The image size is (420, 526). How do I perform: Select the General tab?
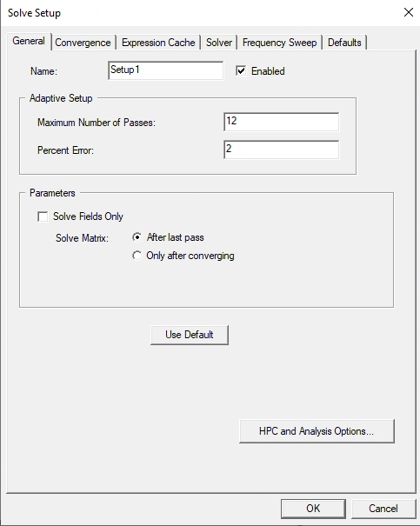click(29, 41)
